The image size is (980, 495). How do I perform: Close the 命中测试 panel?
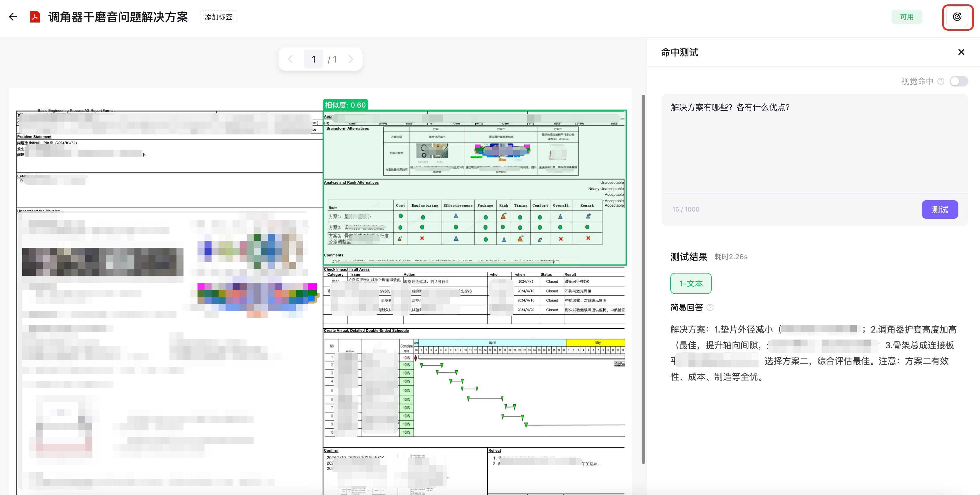click(961, 52)
